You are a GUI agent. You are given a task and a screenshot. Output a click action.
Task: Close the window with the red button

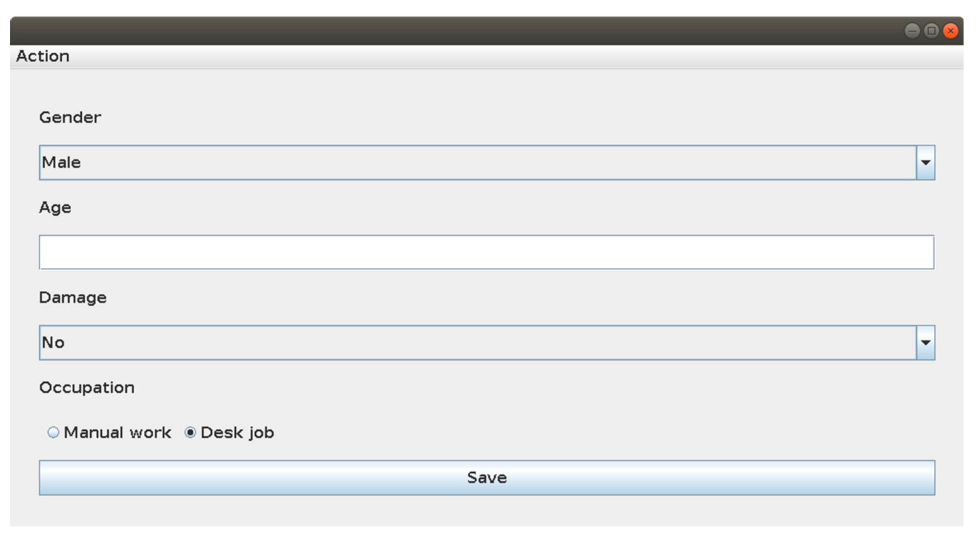tap(950, 31)
